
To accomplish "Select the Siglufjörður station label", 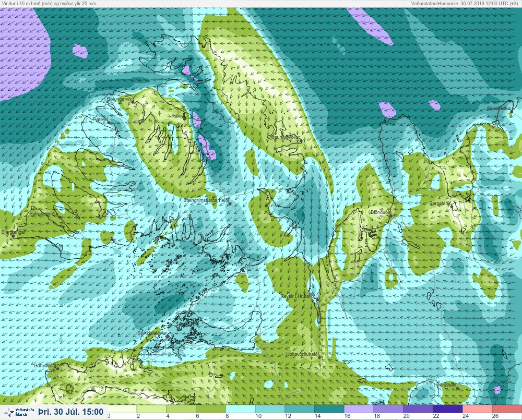I will pos(499,109).
